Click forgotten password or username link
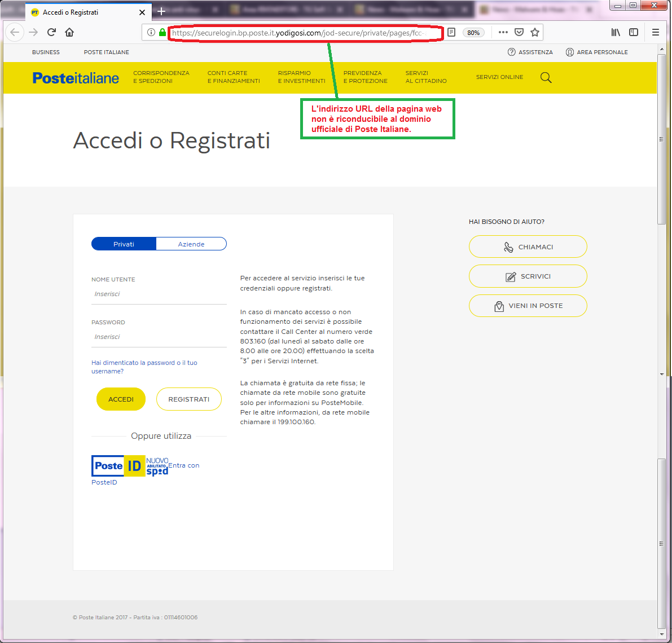This screenshot has width=672, height=643. coord(144,367)
